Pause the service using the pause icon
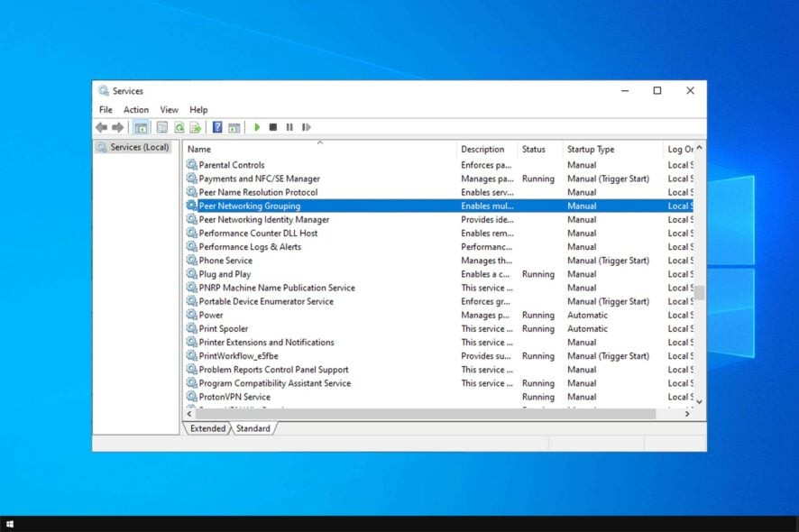Screen dimensions: 799x532 [x=289, y=127]
